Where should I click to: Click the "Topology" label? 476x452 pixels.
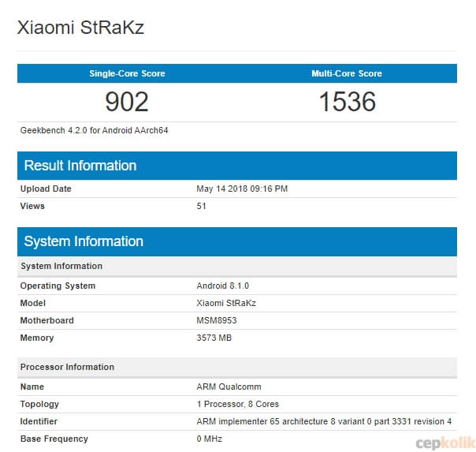point(39,405)
